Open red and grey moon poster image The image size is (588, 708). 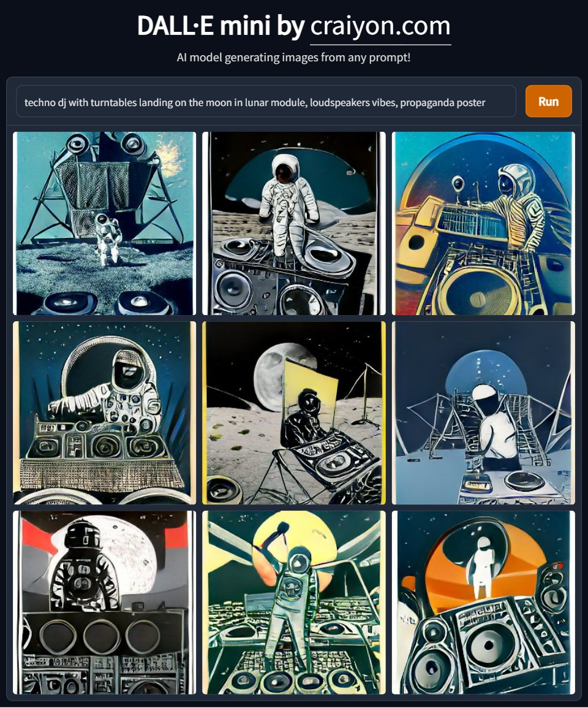pos(105,603)
